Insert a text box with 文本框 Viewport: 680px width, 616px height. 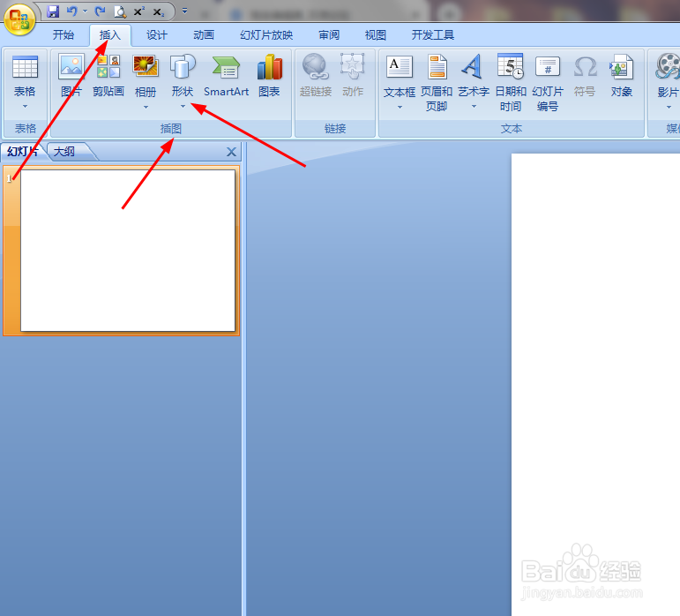[x=400, y=75]
